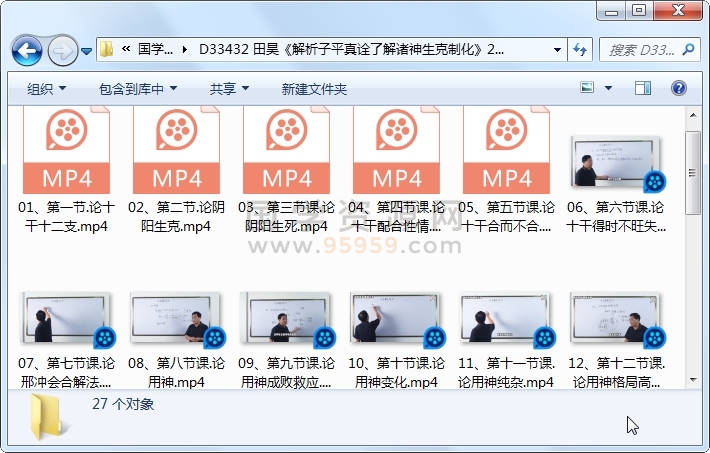Click file name 11、第十一节课.论用神纯杂.mp4

point(507,372)
